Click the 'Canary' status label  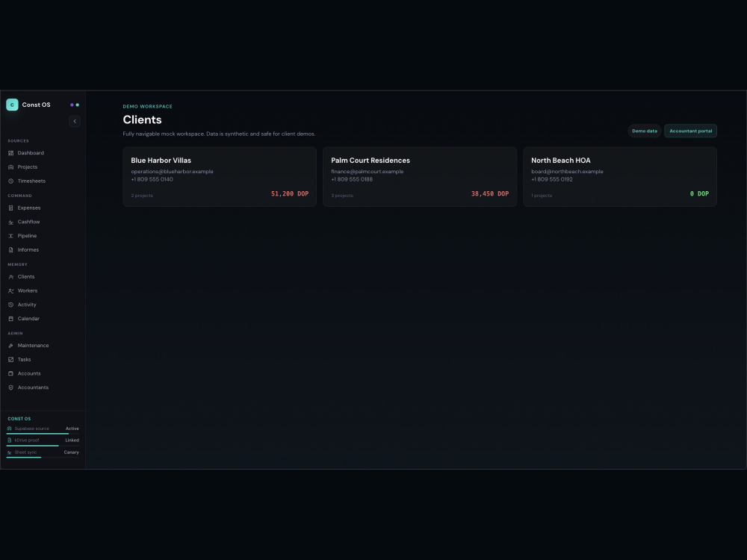pos(72,452)
